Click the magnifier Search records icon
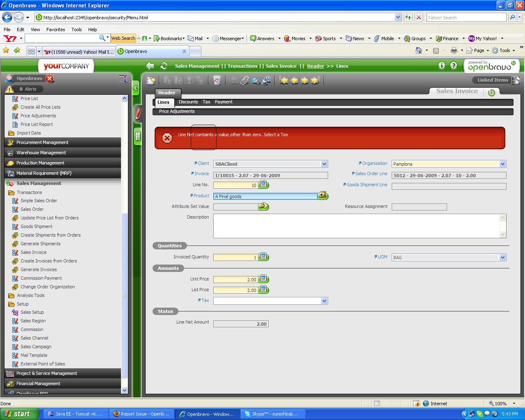 point(255,80)
